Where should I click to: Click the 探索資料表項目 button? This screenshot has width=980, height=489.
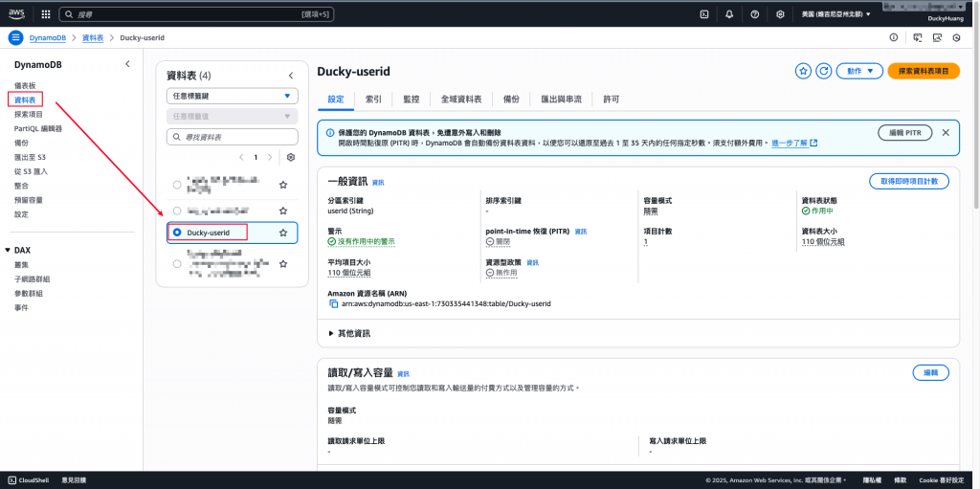[x=924, y=71]
